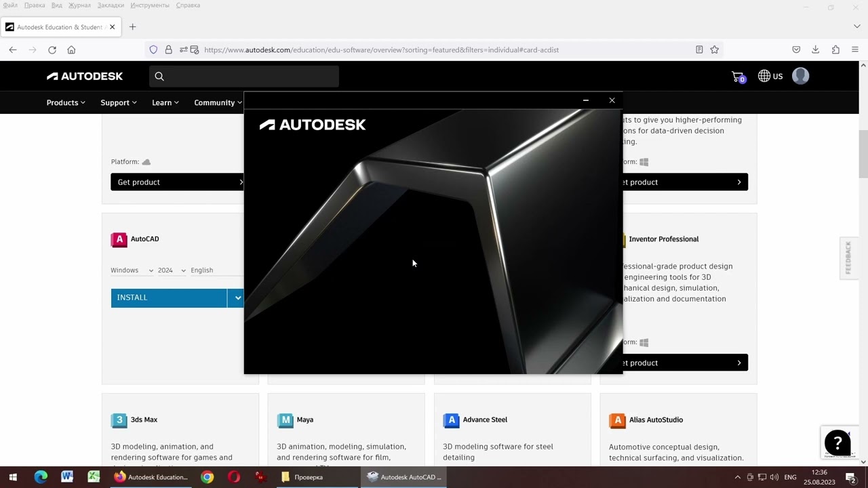Open the 2024 version dropdown for AutoCAD
The height and width of the screenshot is (488, 868).
(172, 270)
